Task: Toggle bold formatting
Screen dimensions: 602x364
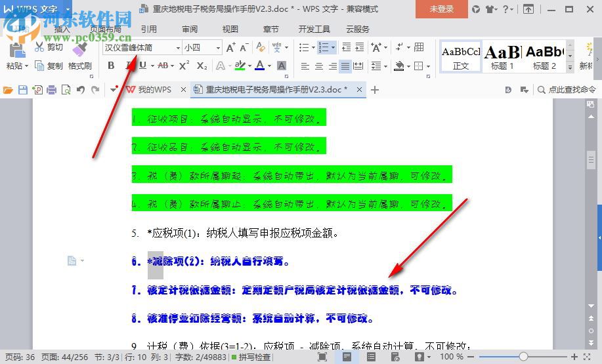Action: pyautogui.click(x=111, y=66)
